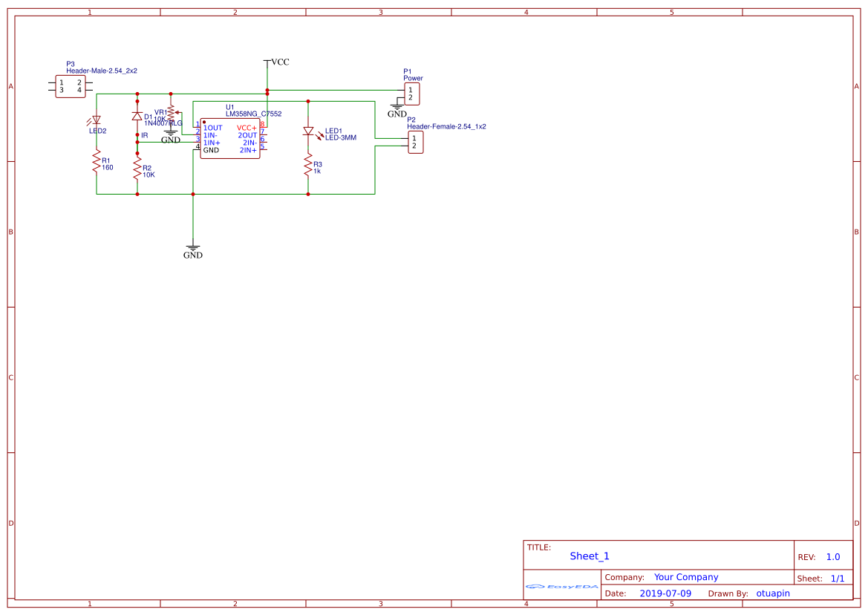
Task: Select the GND symbol below the schematic
Action: coord(193,247)
